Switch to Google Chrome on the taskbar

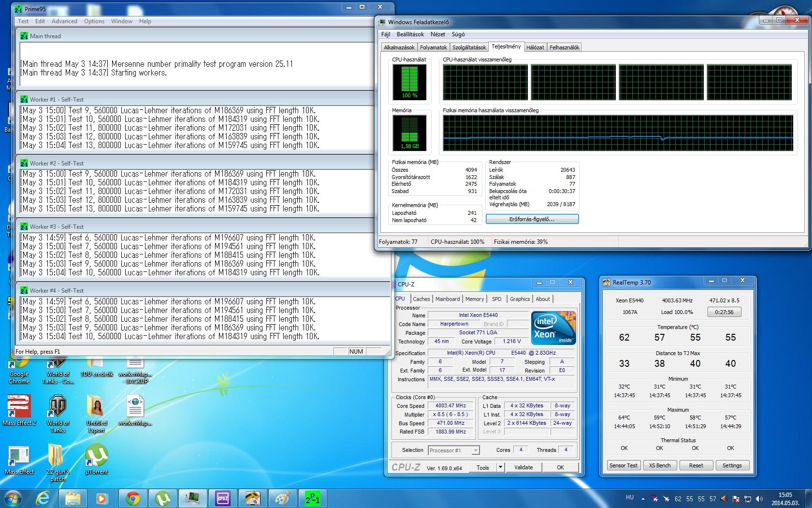(x=133, y=498)
